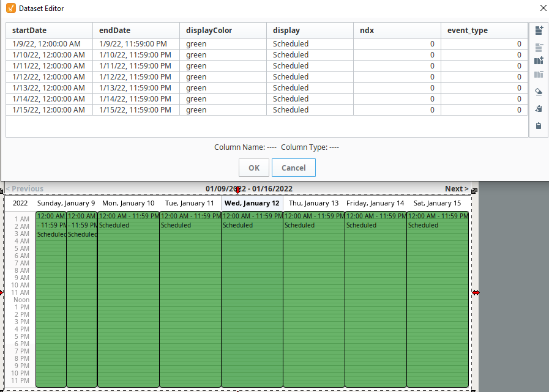Click the Add Column icon

[539, 61]
